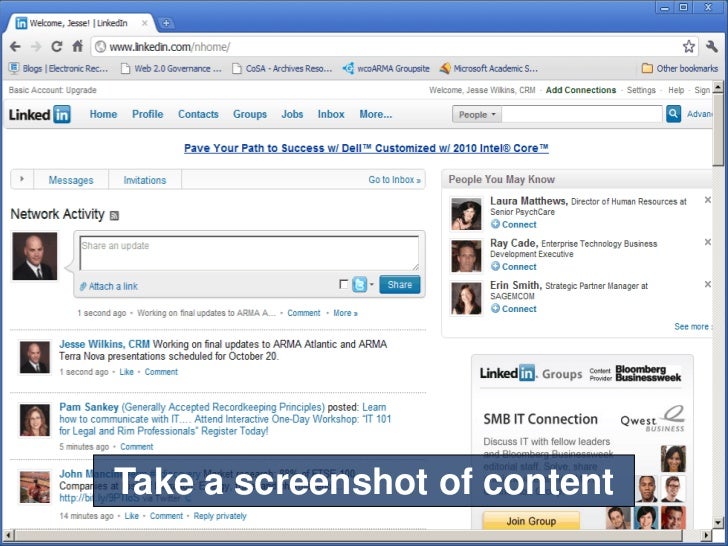Click Attach a link
Screen dimensions: 728x546
(x=109, y=286)
